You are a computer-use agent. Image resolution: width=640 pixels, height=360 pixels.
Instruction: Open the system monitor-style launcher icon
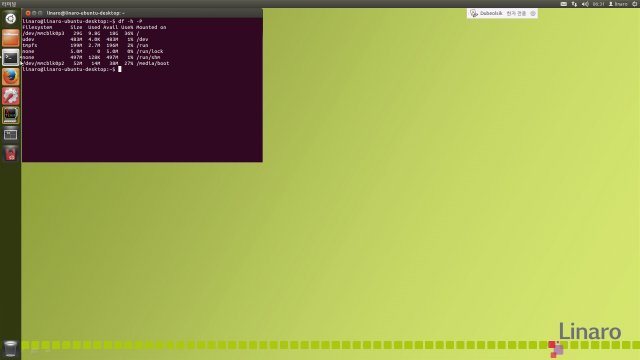coord(10,115)
